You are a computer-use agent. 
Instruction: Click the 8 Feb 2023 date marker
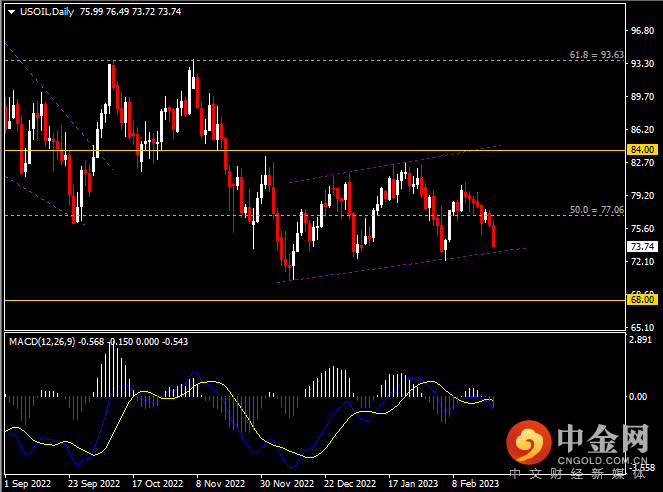pyautogui.click(x=474, y=483)
